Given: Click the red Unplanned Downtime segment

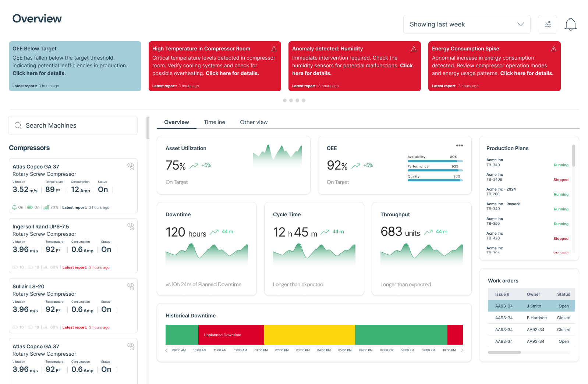Looking at the screenshot, I should (x=231, y=335).
